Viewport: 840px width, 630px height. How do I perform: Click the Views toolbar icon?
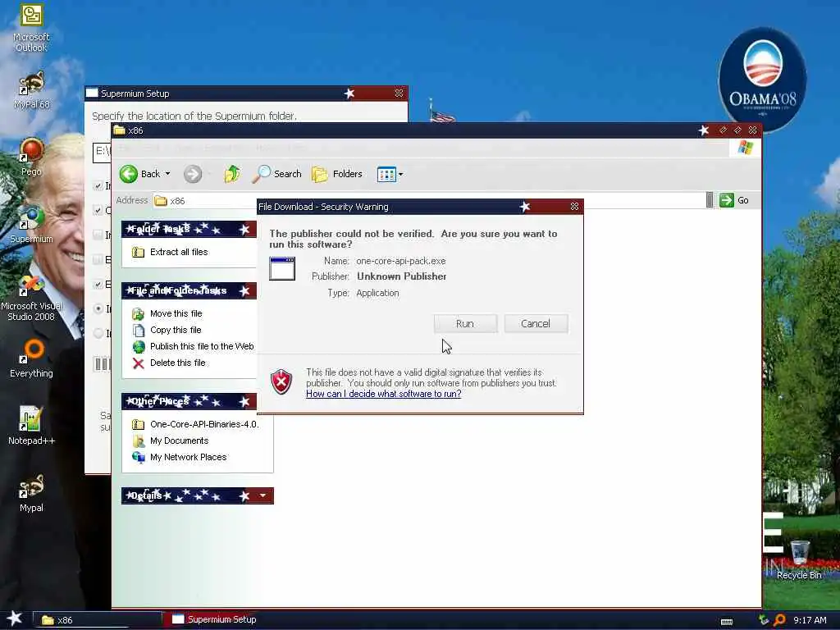[386, 174]
